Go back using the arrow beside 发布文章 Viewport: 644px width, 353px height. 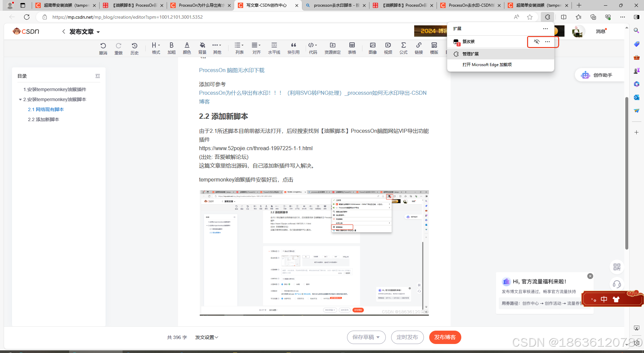[x=63, y=31]
